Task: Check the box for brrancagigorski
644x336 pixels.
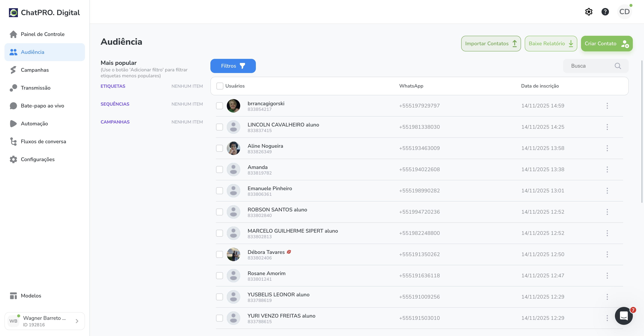Action: pyautogui.click(x=220, y=106)
